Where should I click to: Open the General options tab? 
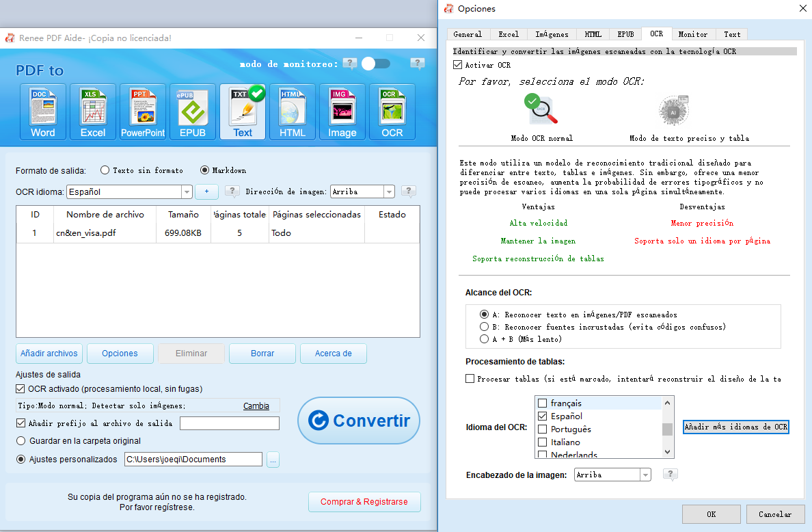point(468,34)
